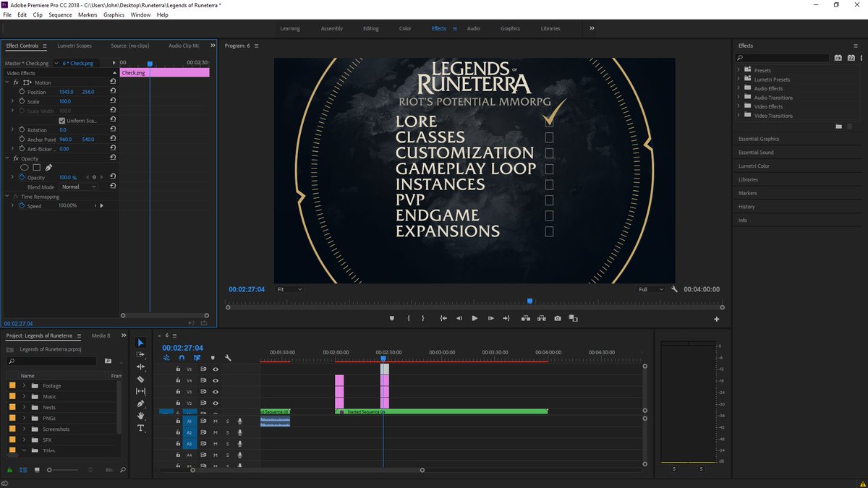Solo audio track A2
Screen dimensions: 868x488
tap(227, 432)
